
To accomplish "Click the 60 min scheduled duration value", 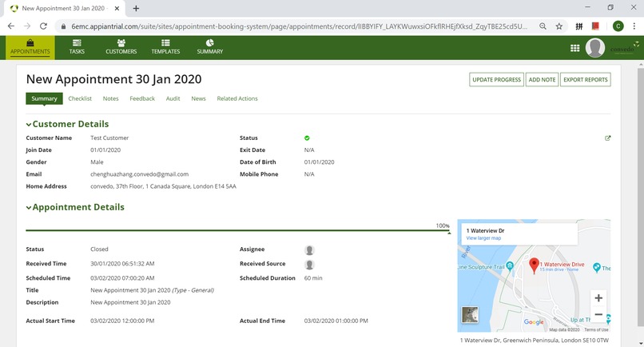I will 313,278.
